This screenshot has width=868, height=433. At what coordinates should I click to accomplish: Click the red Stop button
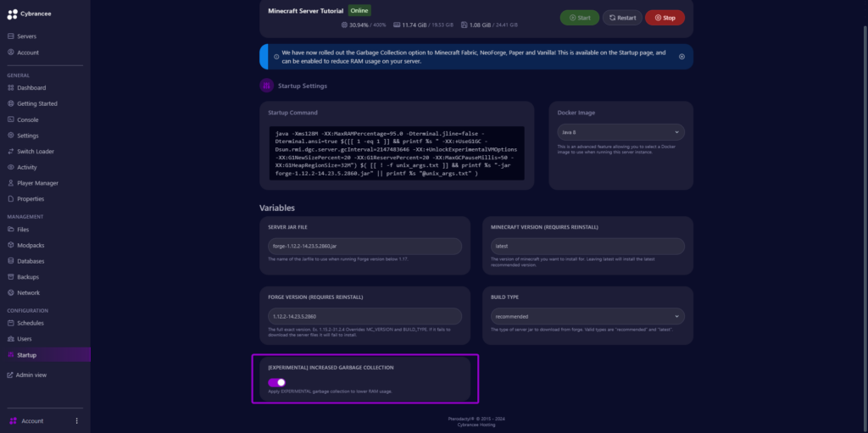[665, 18]
